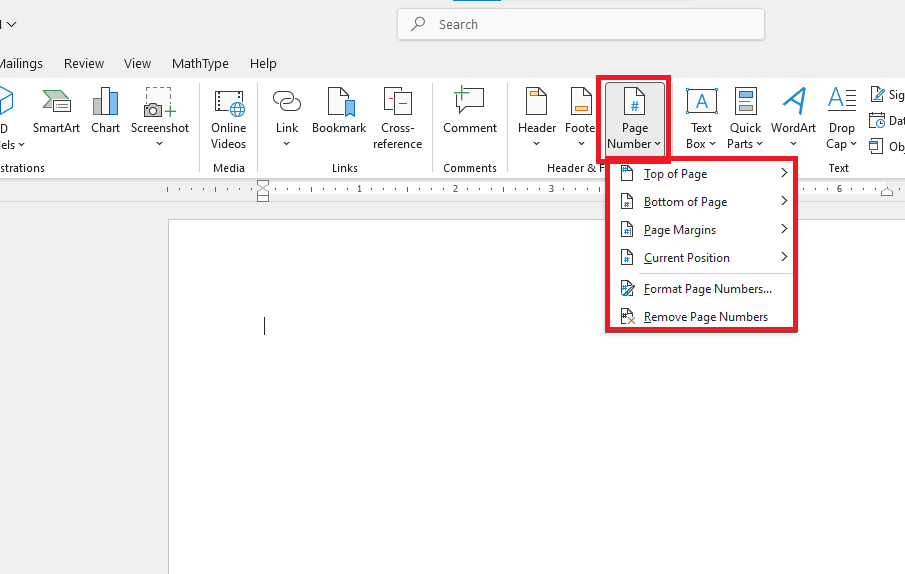Open the Quick Parts dropdown arrow
The height and width of the screenshot is (574, 905).
click(x=760, y=144)
